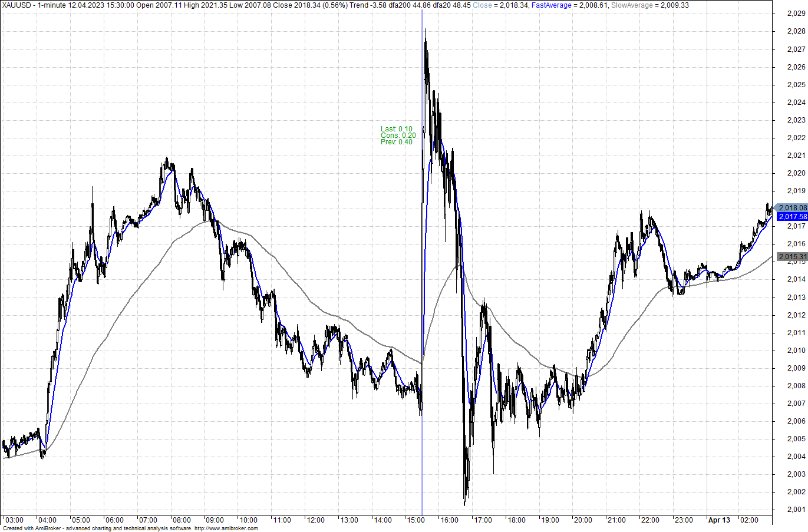Click the 16:00 time axis label
Image resolution: width=808 pixels, height=532 pixels.
(449, 520)
